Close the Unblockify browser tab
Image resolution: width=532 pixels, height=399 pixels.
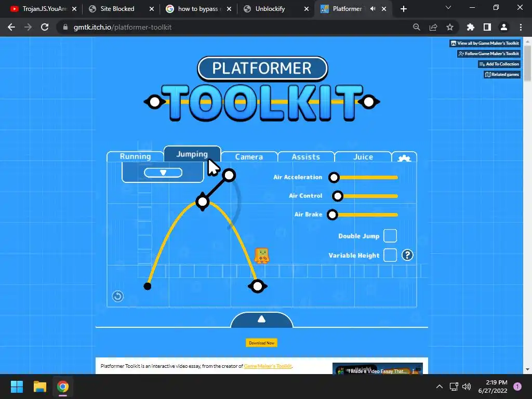307,9
